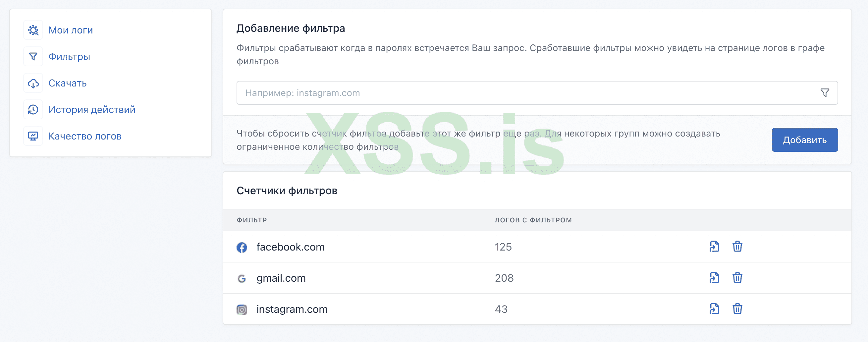This screenshot has height=342, width=868.
Task: Open the Фильтры sidebar link
Action: (69, 57)
